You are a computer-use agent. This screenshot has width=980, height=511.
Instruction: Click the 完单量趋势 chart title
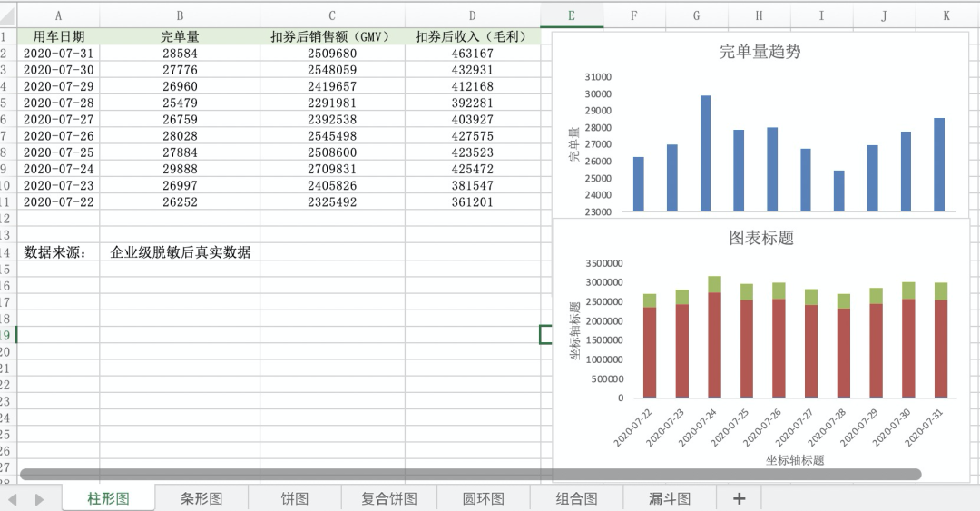(x=760, y=52)
